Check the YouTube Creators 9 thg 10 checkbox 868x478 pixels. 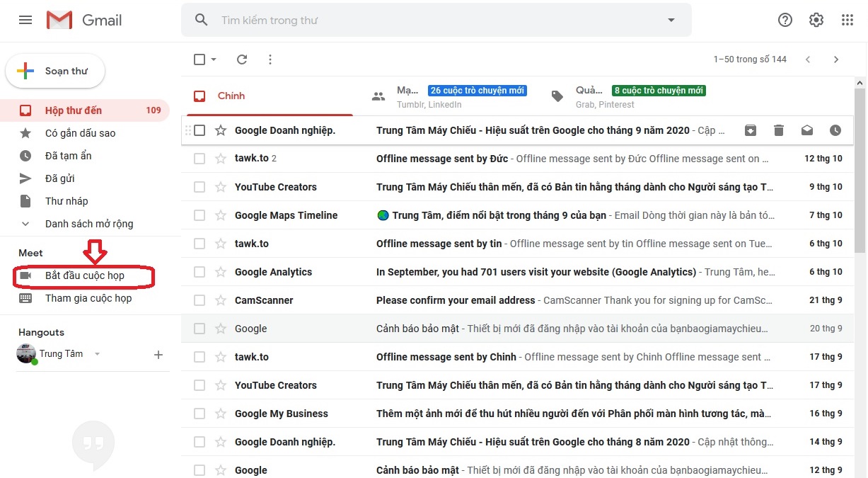(199, 187)
